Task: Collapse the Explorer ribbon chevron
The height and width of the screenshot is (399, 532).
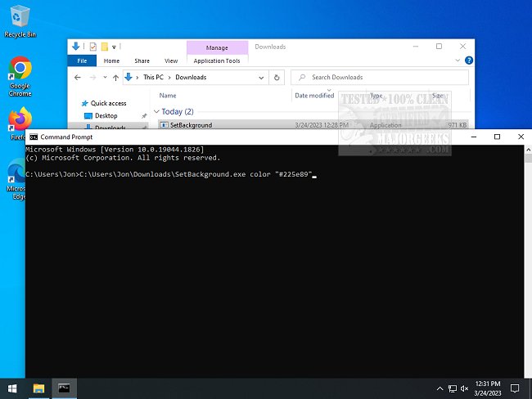Action: click(458, 61)
